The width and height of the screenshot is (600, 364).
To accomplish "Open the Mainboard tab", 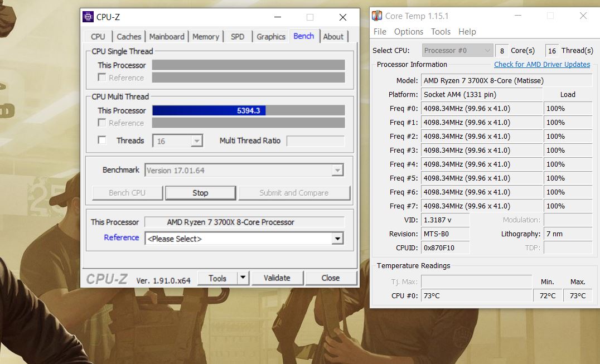I will point(167,37).
